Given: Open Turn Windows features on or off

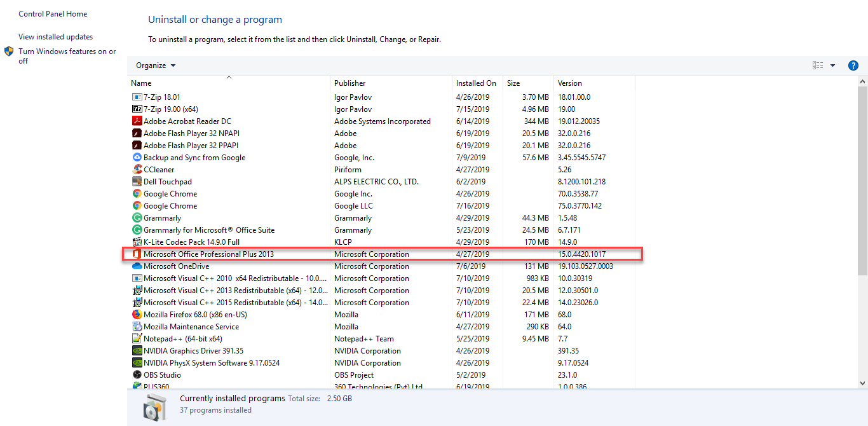Looking at the screenshot, I should (67, 56).
